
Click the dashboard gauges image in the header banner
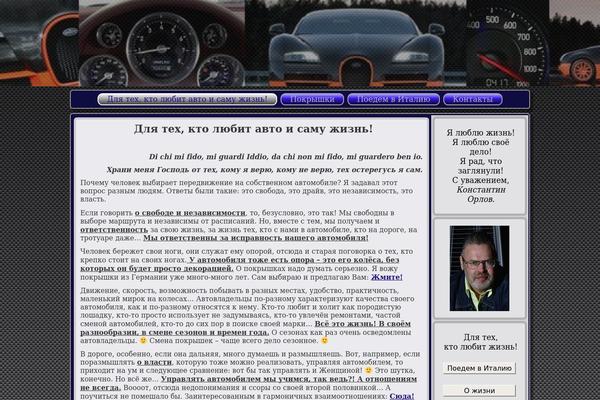[x=162, y=43]
